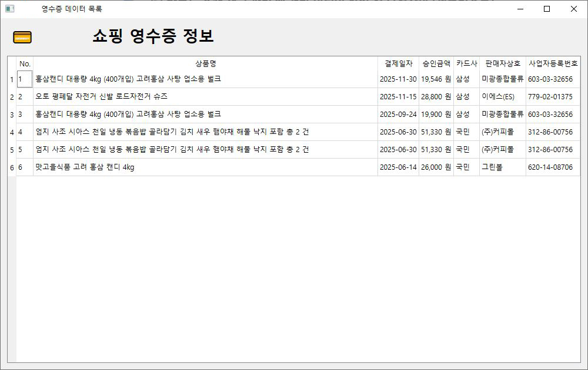
Task: Click the 결제일자 column header
Action: pyautogui.click(x=398, y=63)
